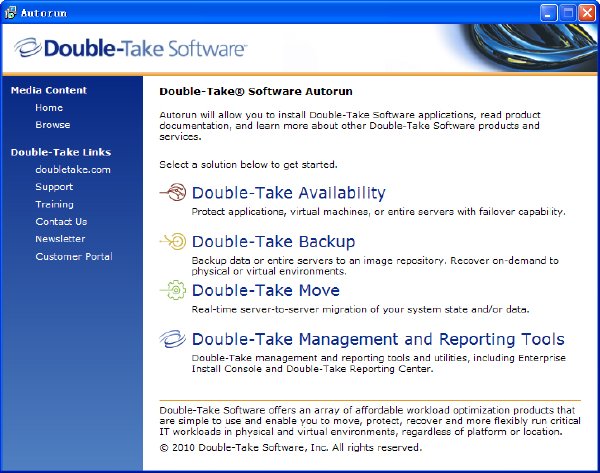Go to Home in Media Content

tap(49, 108)
